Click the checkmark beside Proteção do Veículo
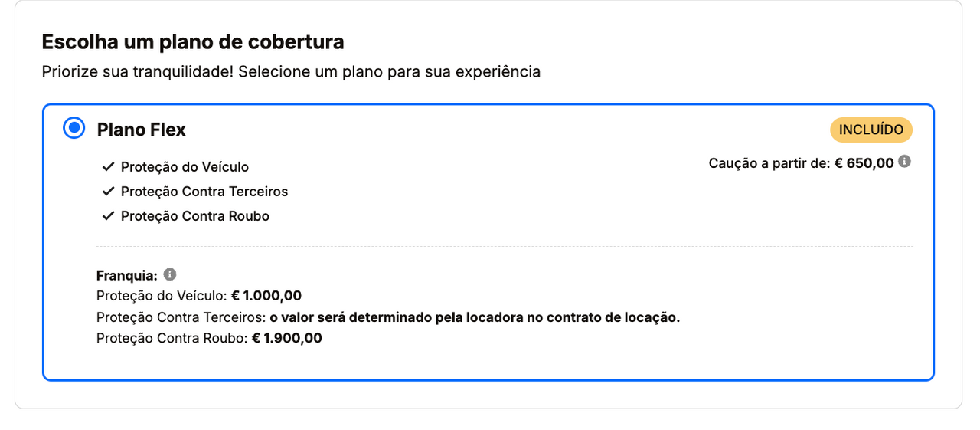 click(108, 166)
